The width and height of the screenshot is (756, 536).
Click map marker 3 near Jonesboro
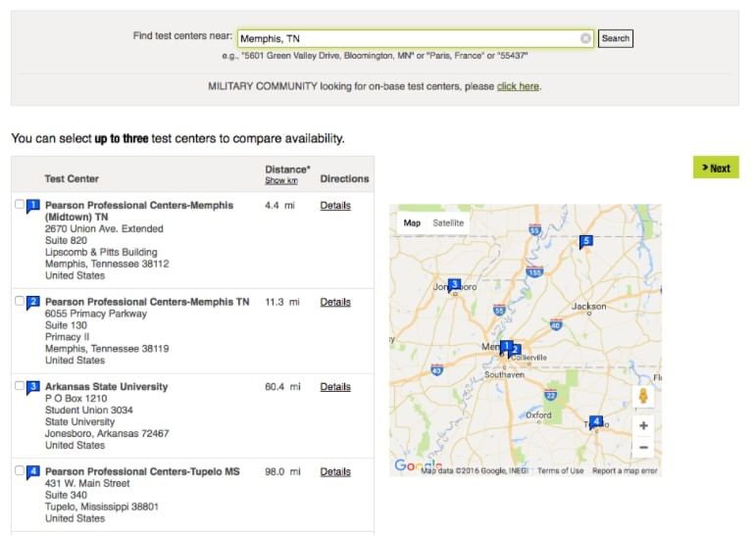[x=454, y=285]
